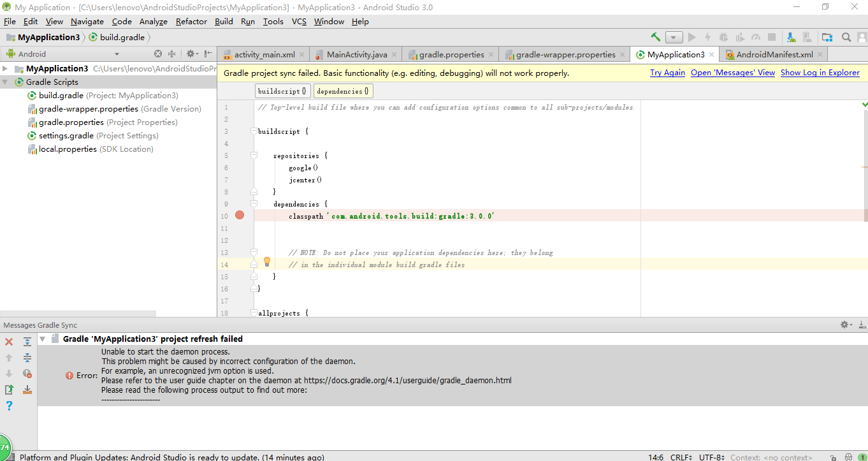Click the Try Again link
The height and width of the screenshot is (461, 868).
tap(667, 73)
